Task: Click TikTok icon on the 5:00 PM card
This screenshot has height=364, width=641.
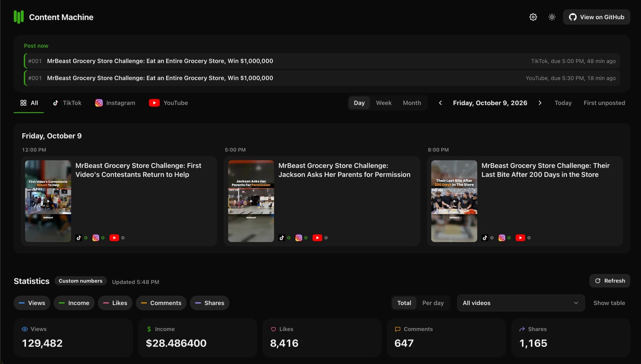Action: [x=282, y=238]
